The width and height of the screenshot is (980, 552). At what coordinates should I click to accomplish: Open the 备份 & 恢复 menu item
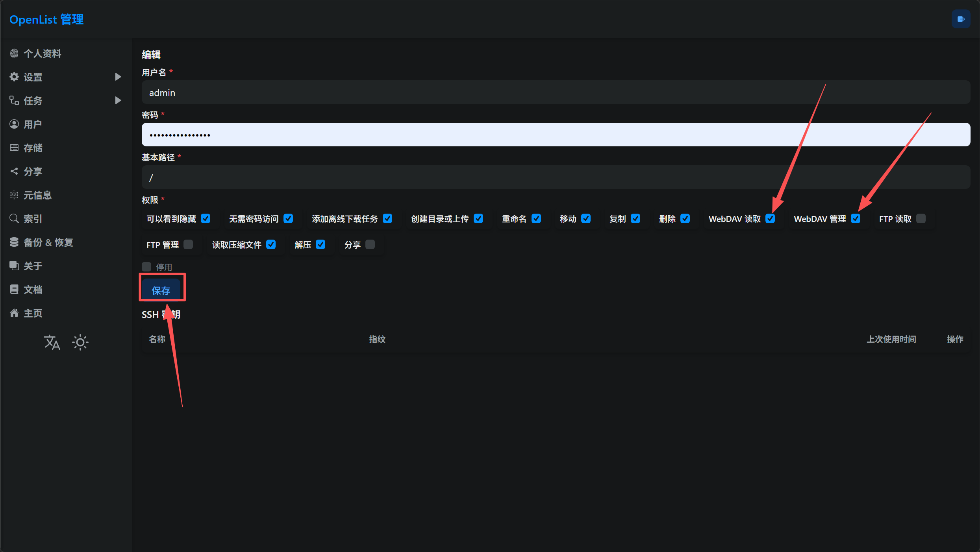tap(48, 242)
